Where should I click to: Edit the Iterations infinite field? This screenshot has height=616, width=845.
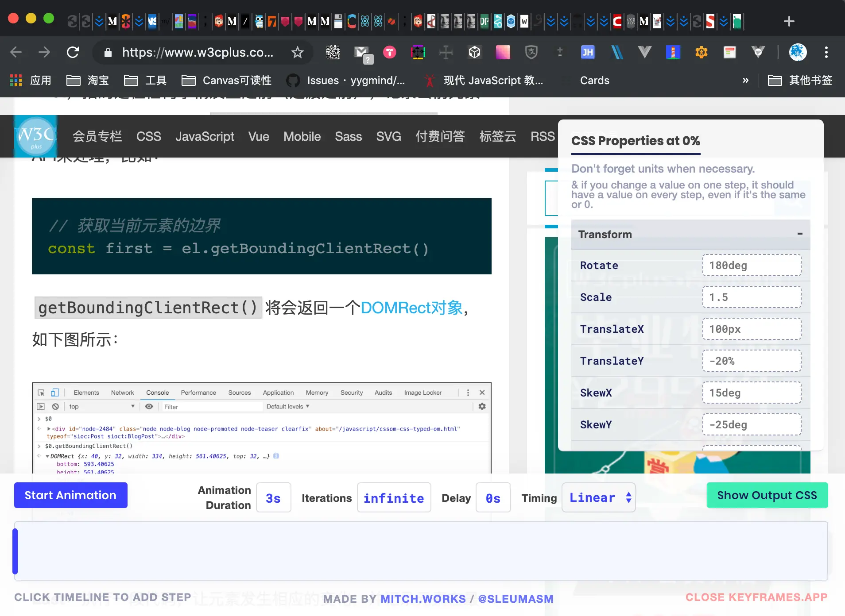pyautogui.click(x=394, y=497)
